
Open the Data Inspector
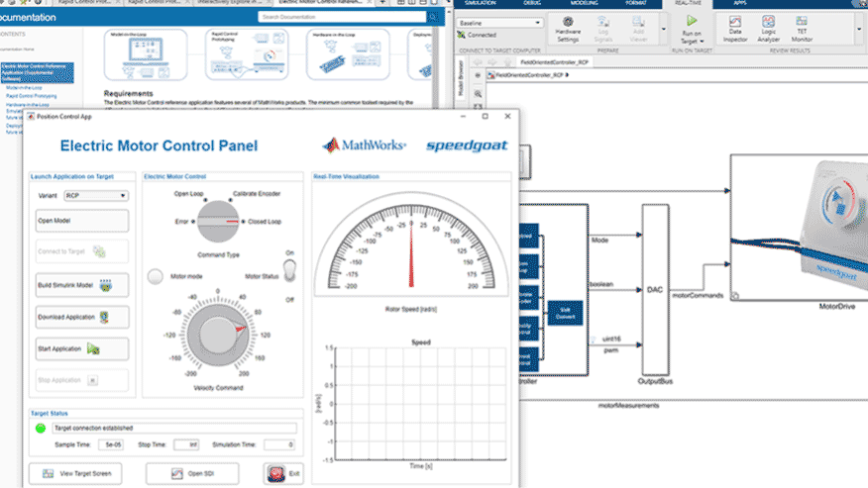click(x=735, y=30)
